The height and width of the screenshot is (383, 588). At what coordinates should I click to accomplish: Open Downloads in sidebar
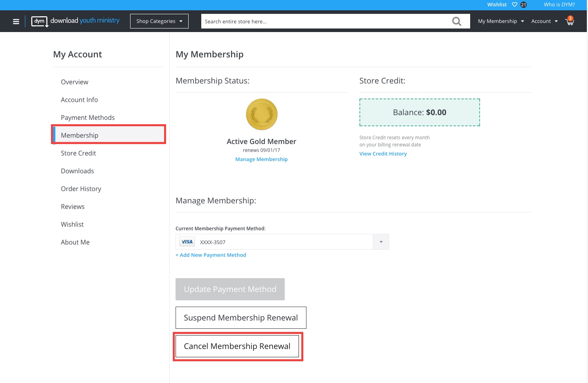(x=77, y=171)
